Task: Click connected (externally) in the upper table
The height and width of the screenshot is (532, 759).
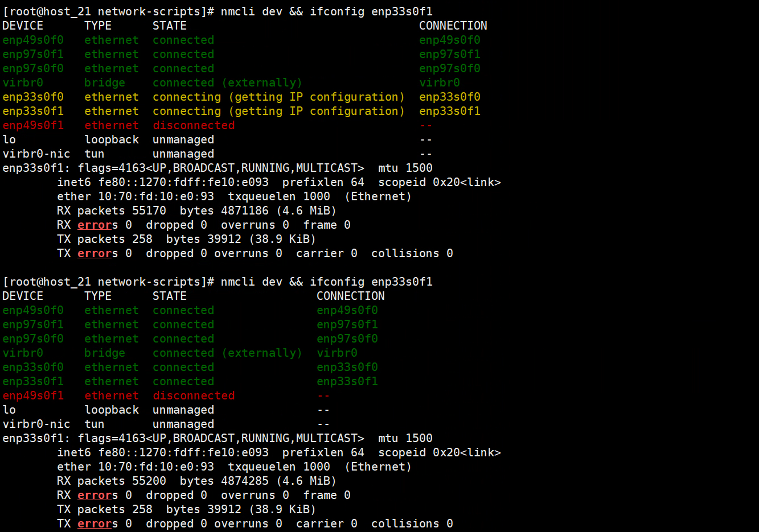Action: pyautogui.click(x=227, y=83)
